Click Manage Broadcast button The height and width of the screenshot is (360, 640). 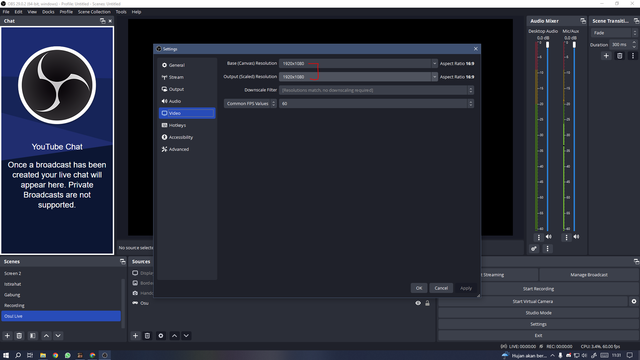(589, 275)
